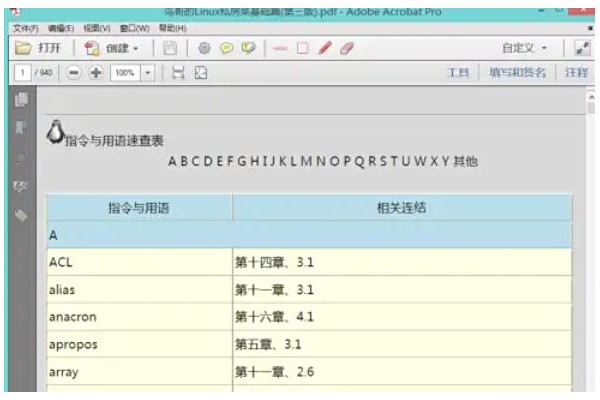
Task: Select the highlight text comment icon
Action: [x=248, y=48]
